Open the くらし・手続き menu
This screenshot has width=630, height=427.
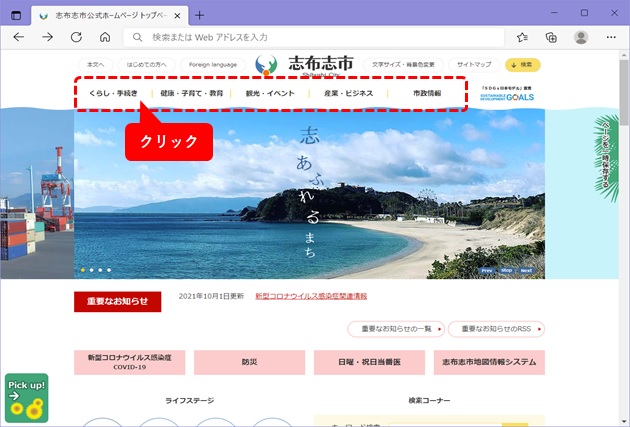[x=113, y=93]
